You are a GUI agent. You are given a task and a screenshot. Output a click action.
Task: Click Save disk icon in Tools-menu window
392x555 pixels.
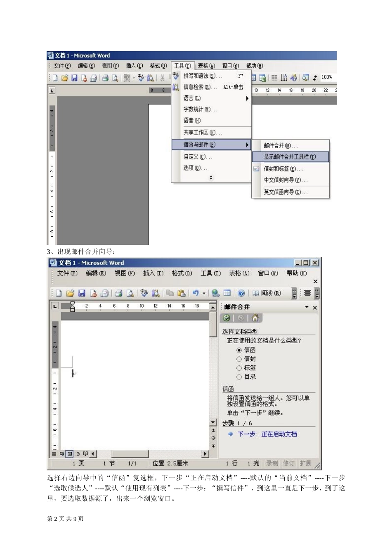(74, 78)
